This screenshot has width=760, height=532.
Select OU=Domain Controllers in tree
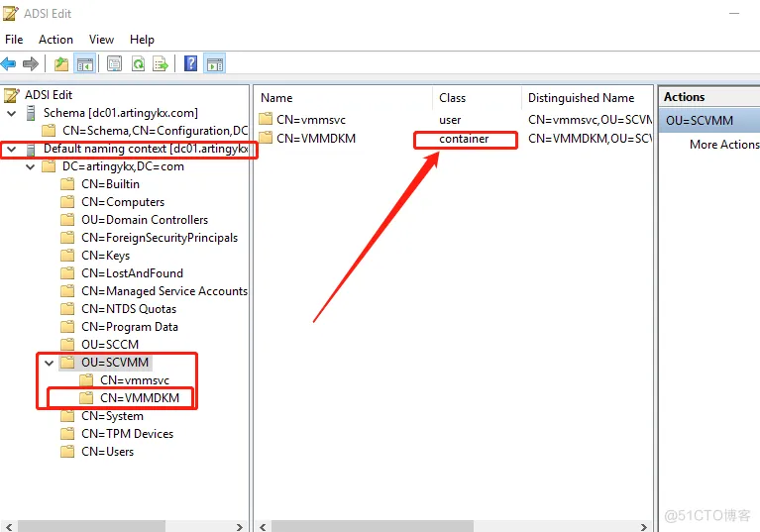[145, 220]
